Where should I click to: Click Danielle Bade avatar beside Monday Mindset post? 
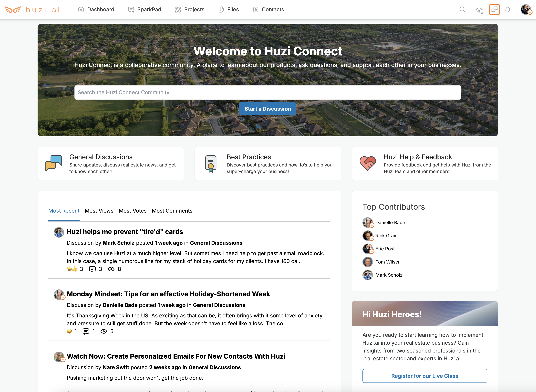(x=59, y=294)
